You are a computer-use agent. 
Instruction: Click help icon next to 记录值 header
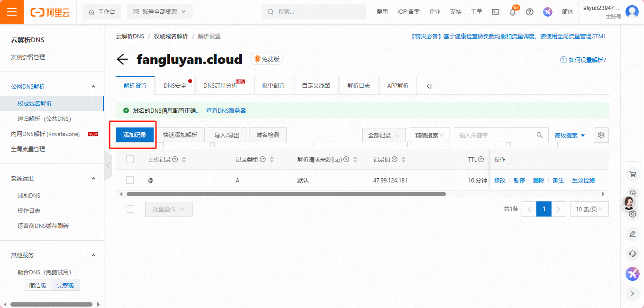click(x=394, y=160)
